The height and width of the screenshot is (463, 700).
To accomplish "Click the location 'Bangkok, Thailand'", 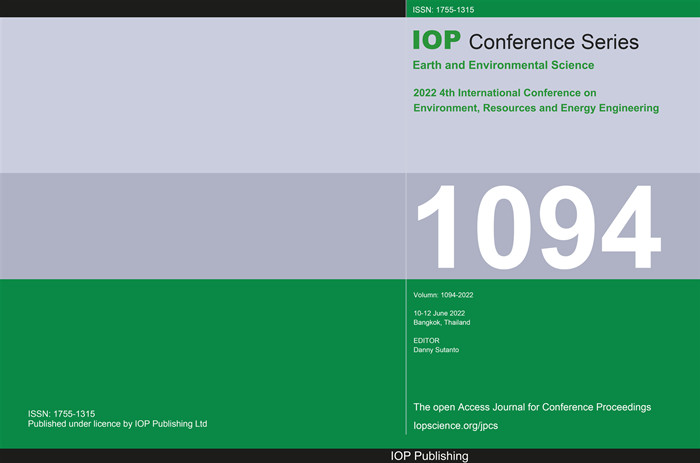I will coord(442,322).
